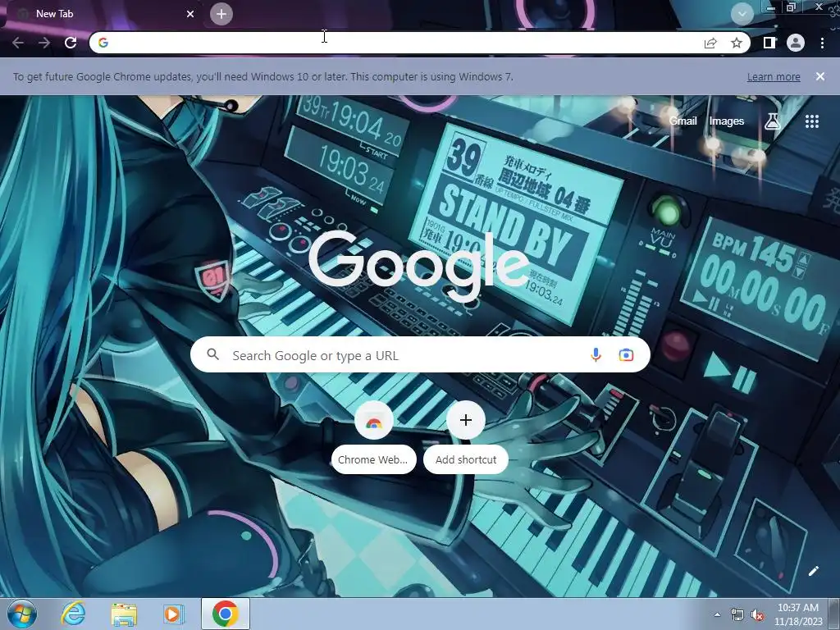This screenshot has width=840, height=630.
Task: Show hidden system tray icons
Action: (x=717, y=614)
